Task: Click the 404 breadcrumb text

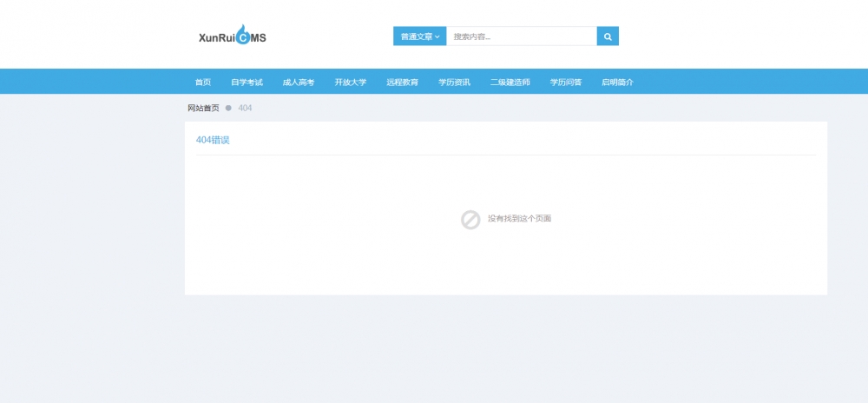Action: click(x=246, y=108)
